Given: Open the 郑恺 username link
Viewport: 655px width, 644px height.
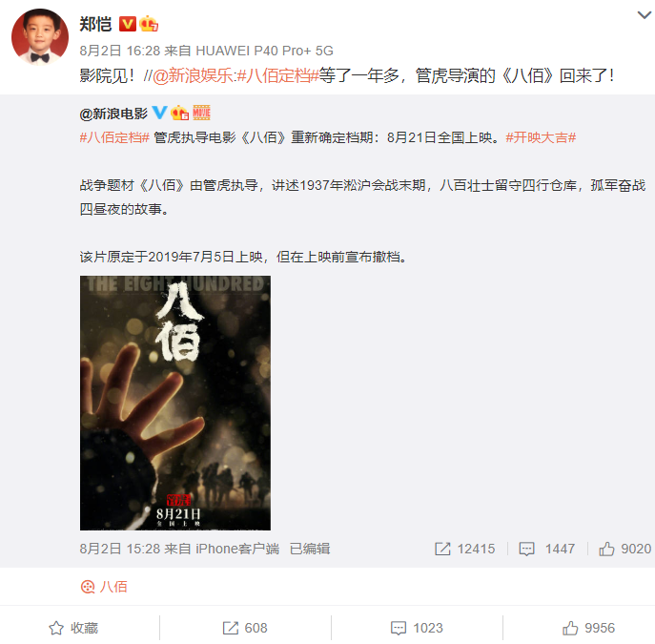Looking at the screenshot, I should coord(95,24).
